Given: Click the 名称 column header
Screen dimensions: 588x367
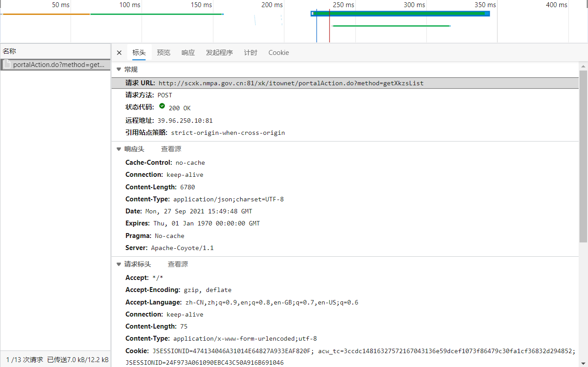Looking at the screenshot, I should click(x=55, y=51).
